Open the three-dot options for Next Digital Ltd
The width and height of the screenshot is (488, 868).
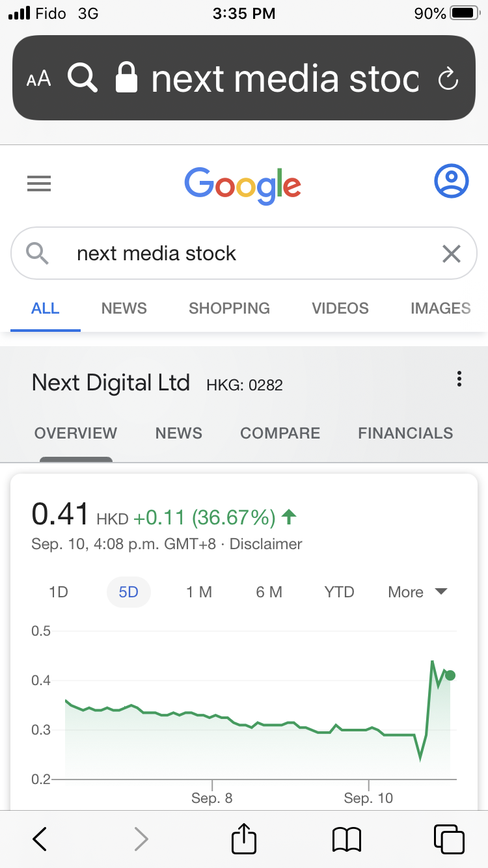tap(459, 379)
